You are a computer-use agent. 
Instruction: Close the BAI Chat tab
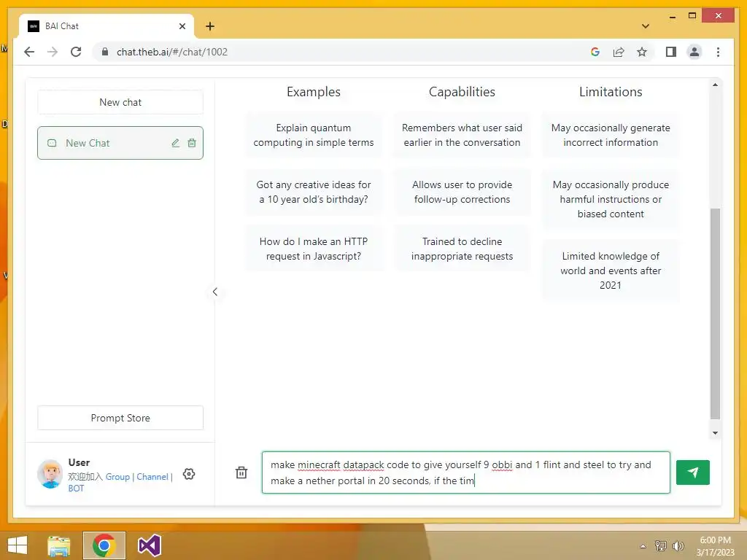(x=182, y=26)
